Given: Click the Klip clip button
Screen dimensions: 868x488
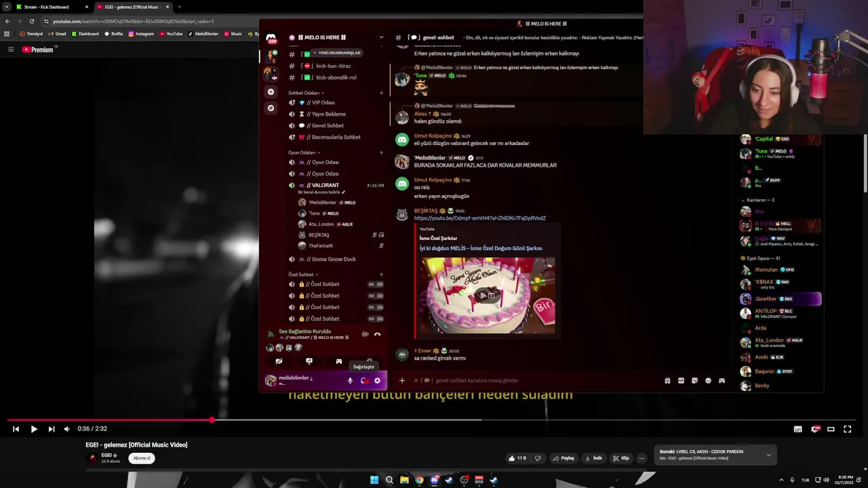Looking at the screenshot, I should pyautogui.click(x=620, y=458).
